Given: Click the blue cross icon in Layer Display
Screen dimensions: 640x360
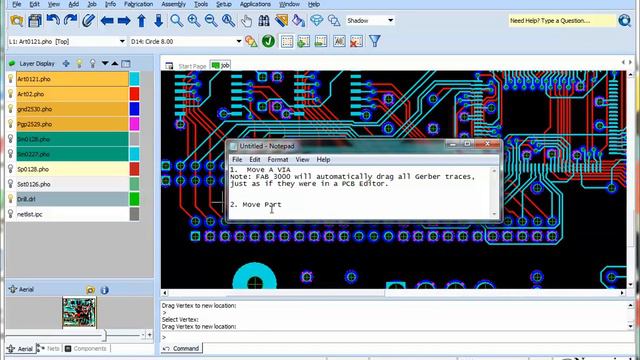Looking at the screenshot, I should (66, 63).
